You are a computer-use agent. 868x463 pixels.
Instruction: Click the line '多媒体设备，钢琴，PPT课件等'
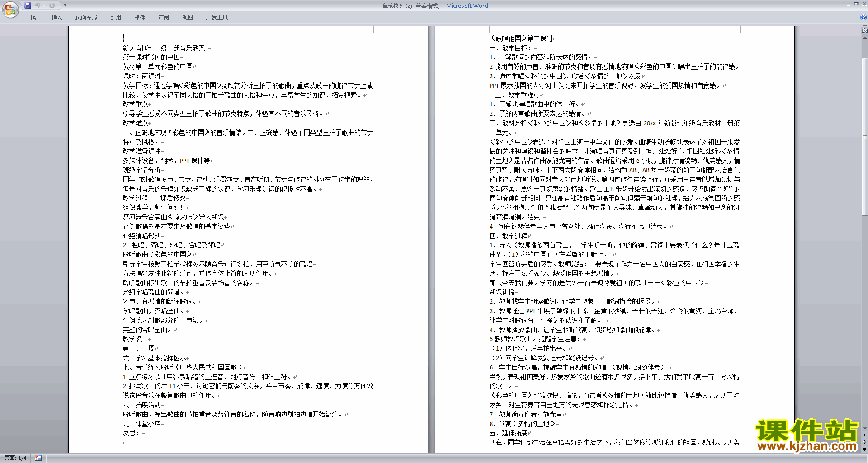166,161
